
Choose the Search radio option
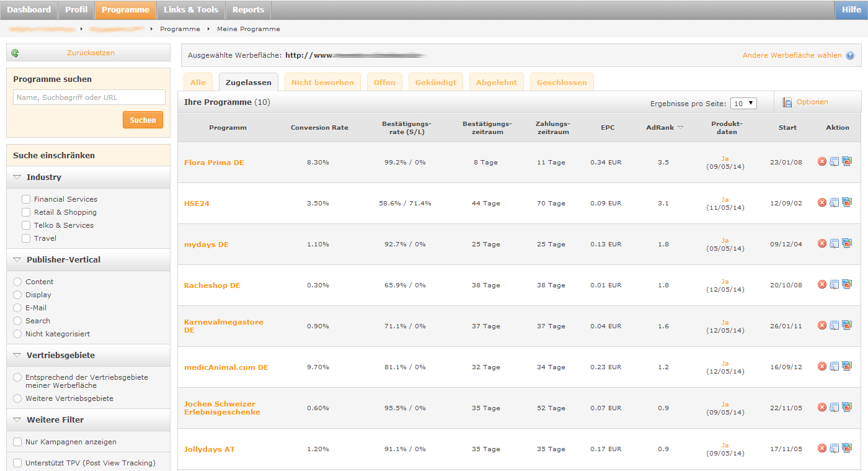tap(17, 321)
